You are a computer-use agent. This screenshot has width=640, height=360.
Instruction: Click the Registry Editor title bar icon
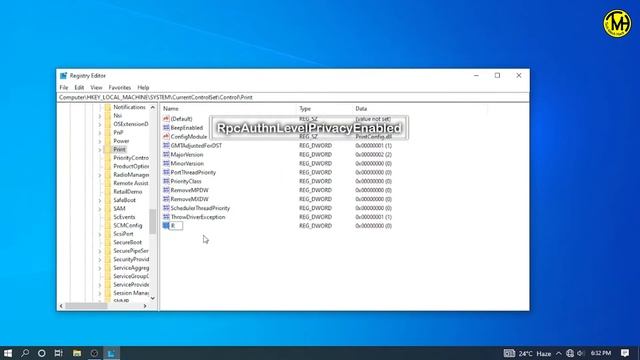[63, 76]
